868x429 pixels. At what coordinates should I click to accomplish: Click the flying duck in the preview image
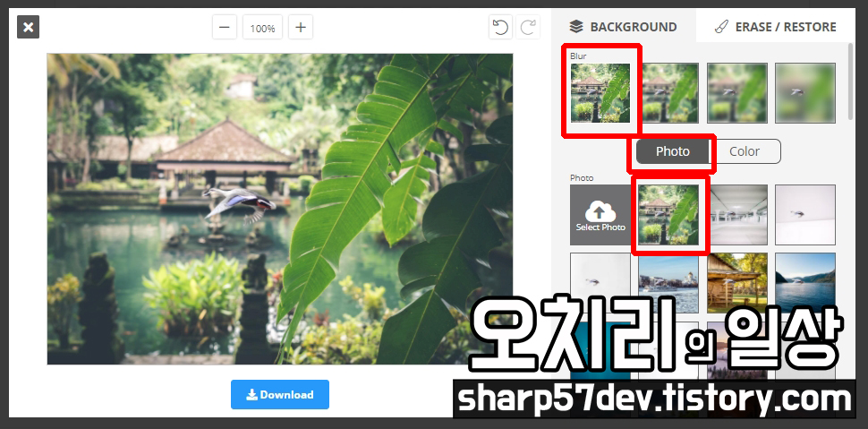239,203
